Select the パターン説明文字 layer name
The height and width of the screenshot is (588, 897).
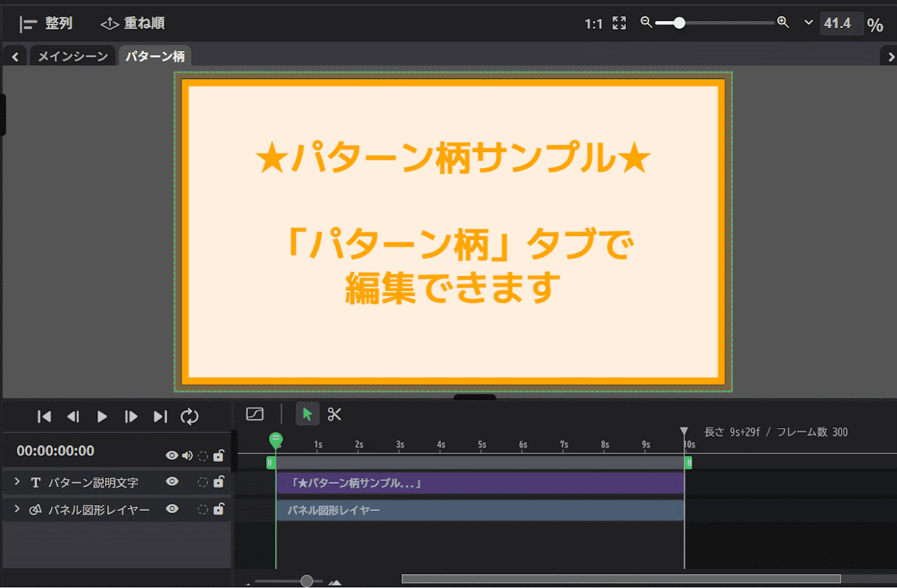[x=93, y=482]
